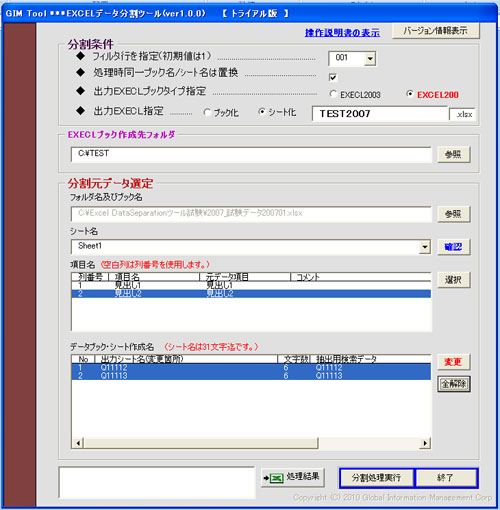Select the EXCEL200 radio option
500x510 pixels.
tap(410, 94)
